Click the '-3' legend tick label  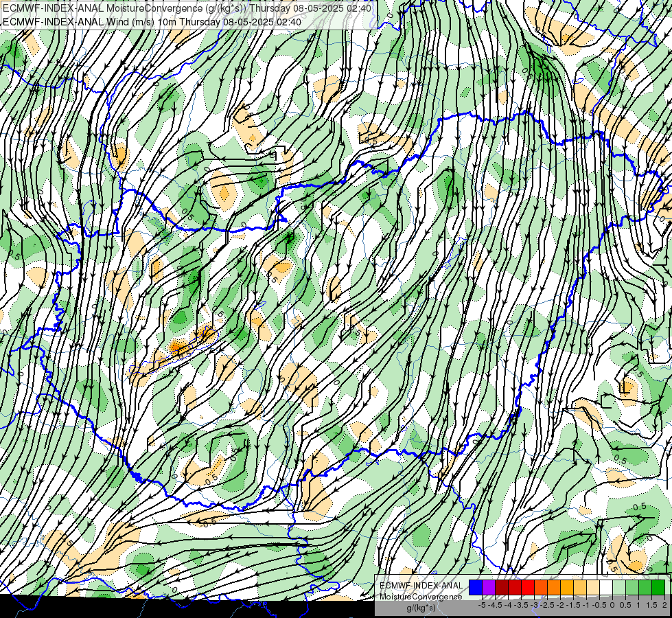[535, 605]
